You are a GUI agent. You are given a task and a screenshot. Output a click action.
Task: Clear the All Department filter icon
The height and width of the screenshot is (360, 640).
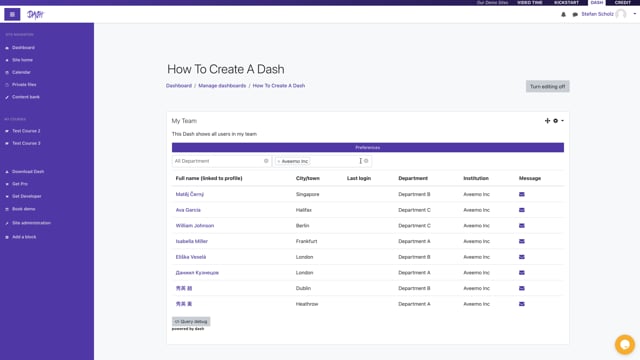pos(266,161)
